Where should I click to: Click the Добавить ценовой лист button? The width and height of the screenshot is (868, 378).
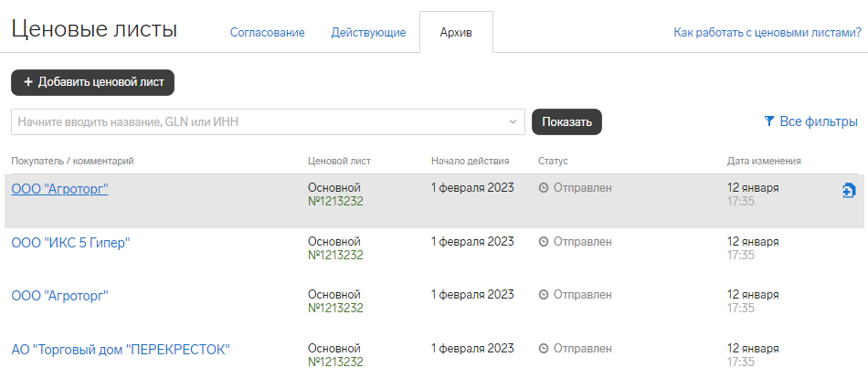pyautogui.click(x=92, y=82)
